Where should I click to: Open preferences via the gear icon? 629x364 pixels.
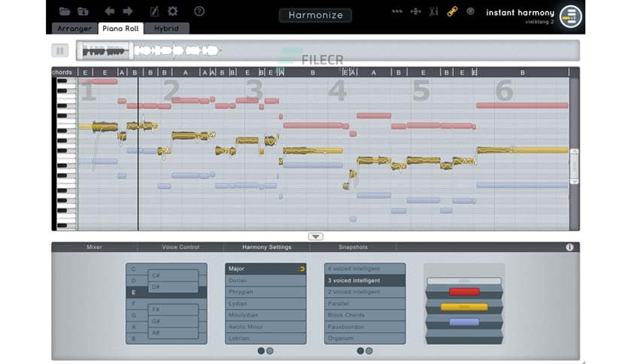tap(173, 11)
